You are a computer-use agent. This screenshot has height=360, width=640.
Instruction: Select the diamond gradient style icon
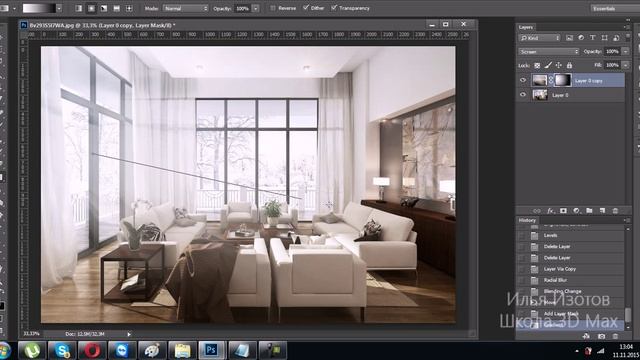tap(129, 8)
